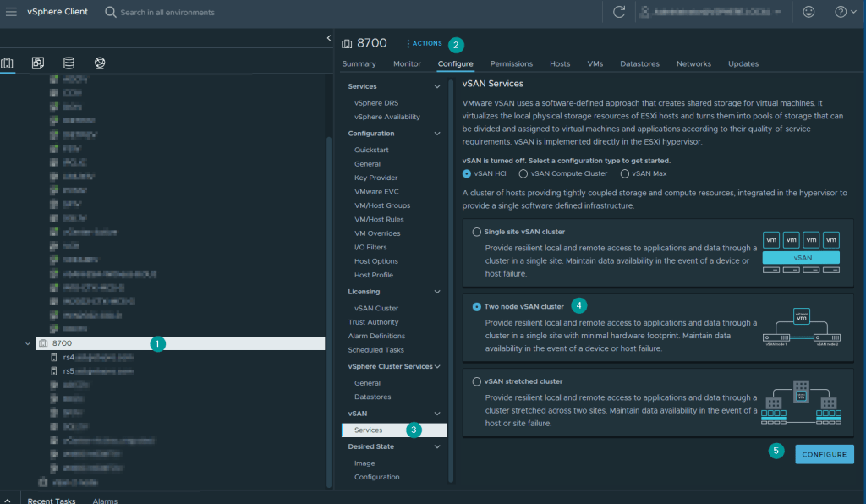Open the Actions dropdown for 8700
Viewport: 866px width, 504px height.
(x=425, y=43)
